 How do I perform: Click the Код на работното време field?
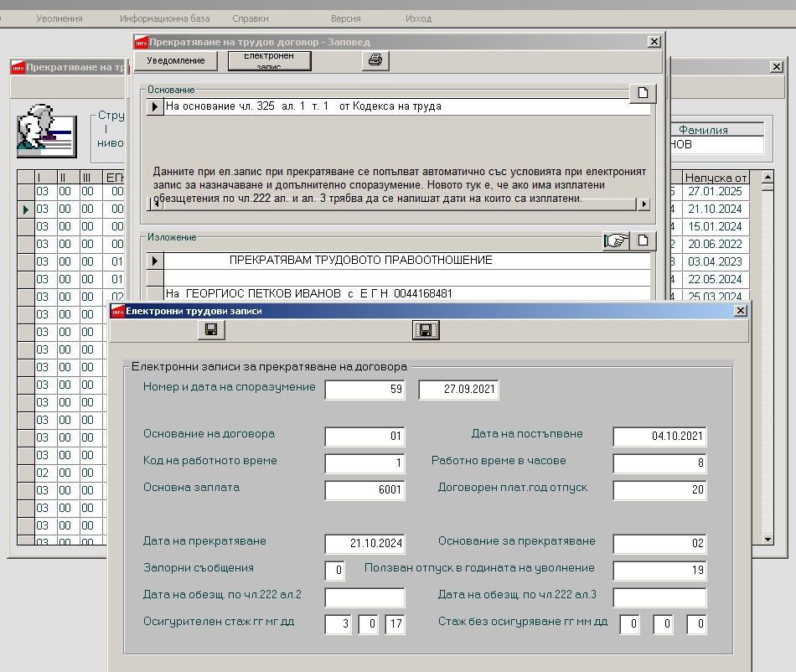(365, 463)
